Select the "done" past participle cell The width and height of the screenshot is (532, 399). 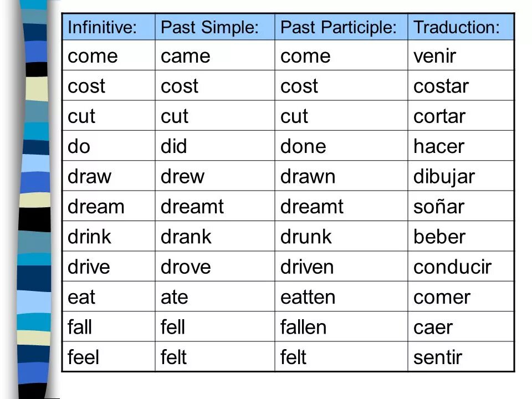304,147
